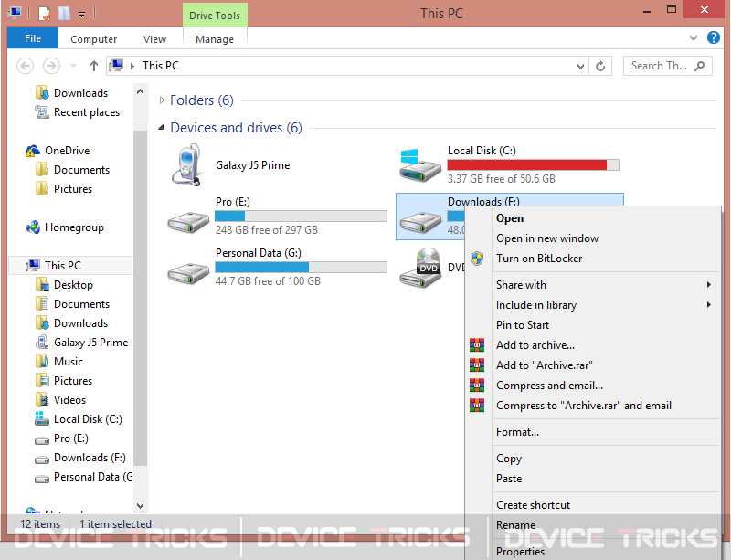The height and width of the screenshot is (560, 731).
Task: Click the Pro (E:) capacity bar
Action: (x=301, y=216)
